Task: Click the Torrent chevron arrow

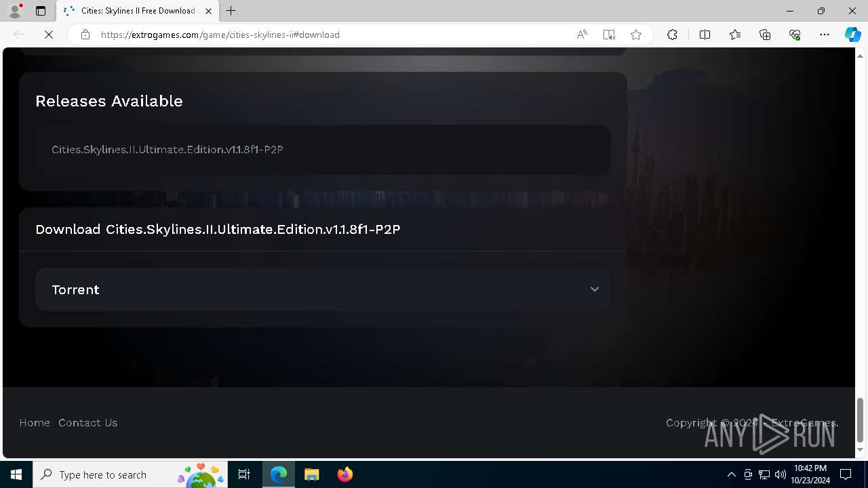Action: pyautogui.click(x=594, y=289)
